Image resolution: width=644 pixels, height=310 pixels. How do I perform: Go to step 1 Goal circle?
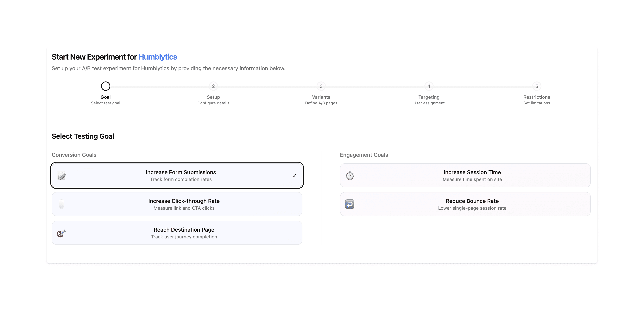coord(105,86)
